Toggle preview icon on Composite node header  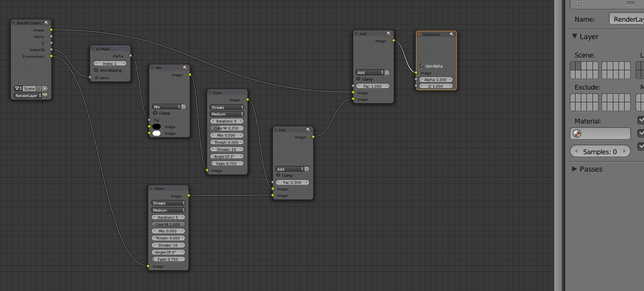coord(452,34)
